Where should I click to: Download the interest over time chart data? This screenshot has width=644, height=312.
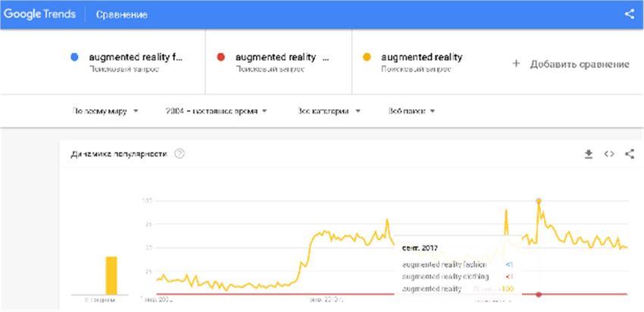pyautogui.click(x=589, y=154)
